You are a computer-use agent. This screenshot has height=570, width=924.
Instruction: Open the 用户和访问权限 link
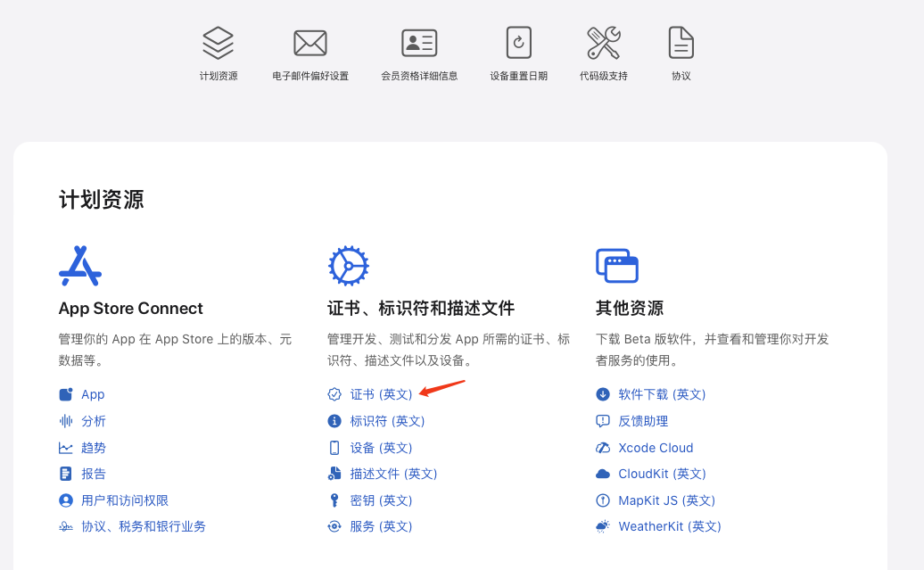[x=124, y=500]
